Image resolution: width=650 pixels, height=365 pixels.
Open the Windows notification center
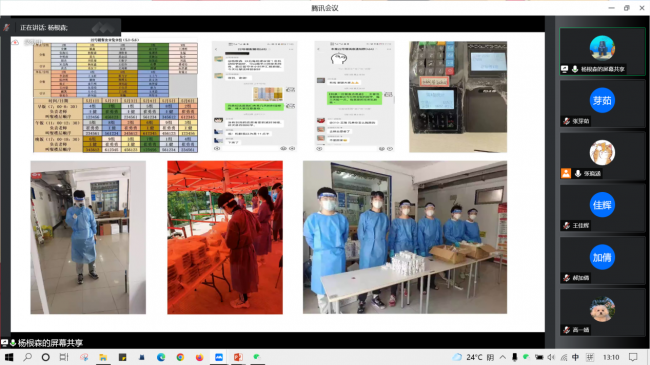click(633, 357)
